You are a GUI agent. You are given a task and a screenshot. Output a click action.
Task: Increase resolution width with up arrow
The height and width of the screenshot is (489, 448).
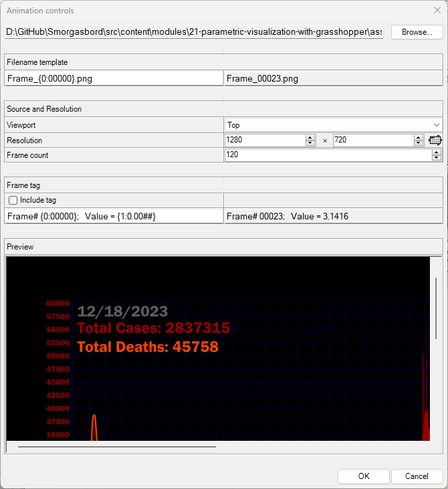point(310,138)
